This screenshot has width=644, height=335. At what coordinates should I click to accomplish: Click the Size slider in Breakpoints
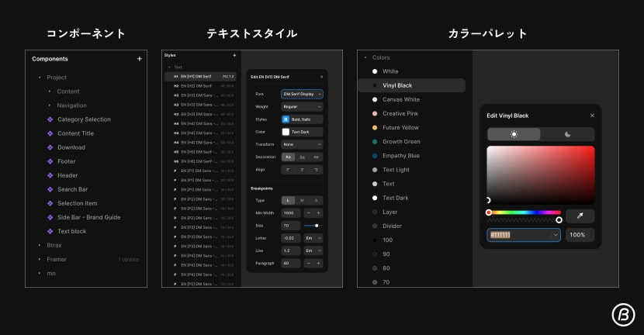click(313, 226)
